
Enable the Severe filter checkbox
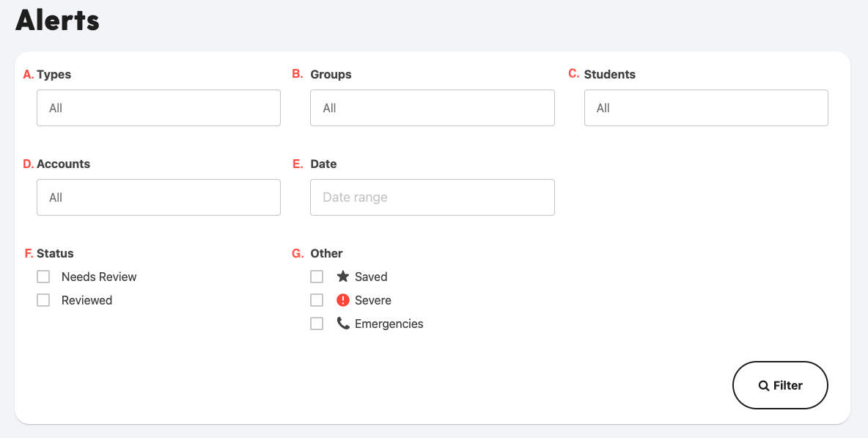[x=317, y=300]
